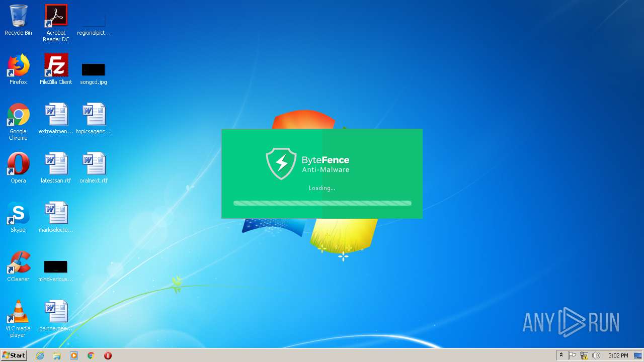Open the network status tray icon
The height and width of the screenshot is (362, 644).
(x=584, y=355)
